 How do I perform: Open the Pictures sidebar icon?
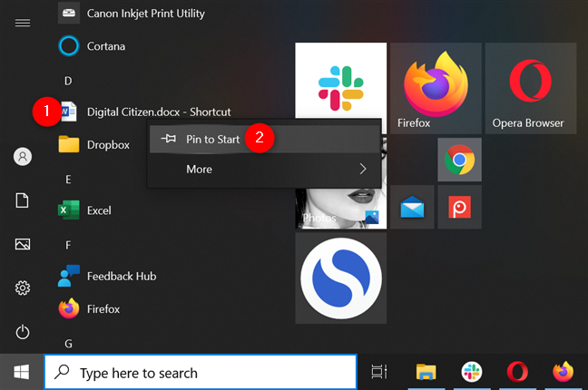(23, 244)
